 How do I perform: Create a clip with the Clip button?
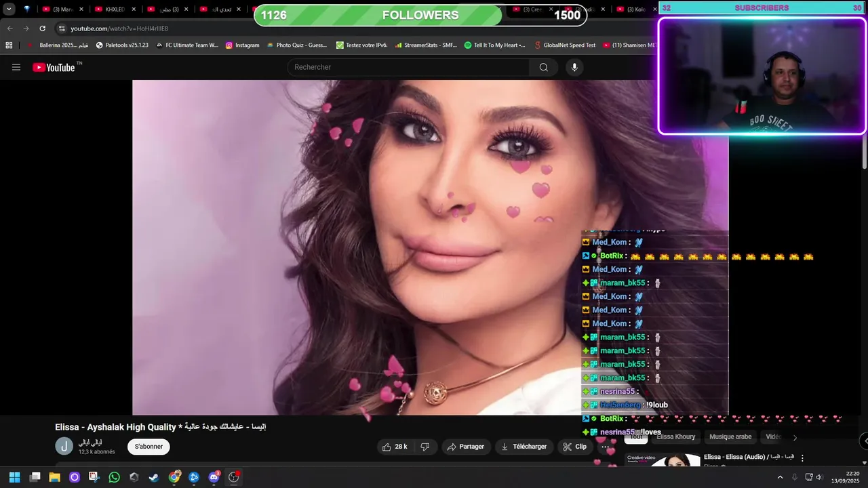click(575, 447)
